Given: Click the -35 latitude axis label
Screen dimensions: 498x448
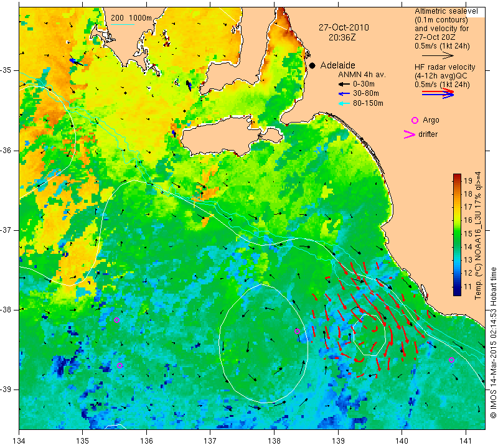Looking at the screenshot, I should coord(6,70).
